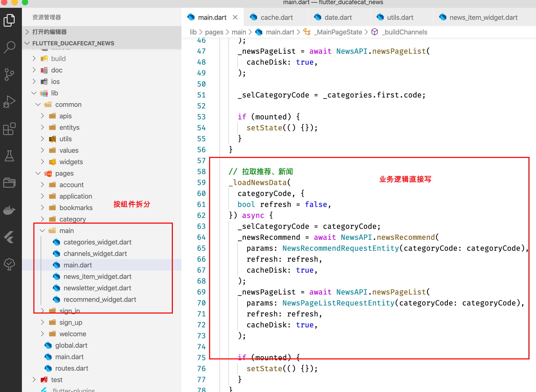Switch to the cache.dart tab

(x=276, y=17)
